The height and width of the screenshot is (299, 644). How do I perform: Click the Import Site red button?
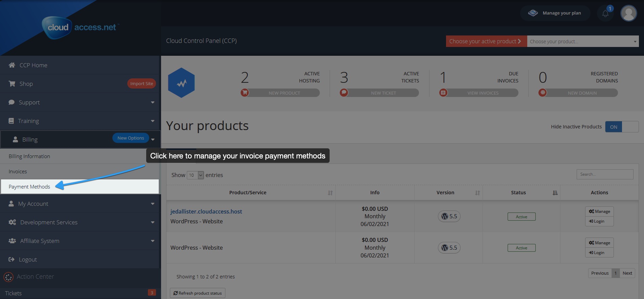(141, 83)
